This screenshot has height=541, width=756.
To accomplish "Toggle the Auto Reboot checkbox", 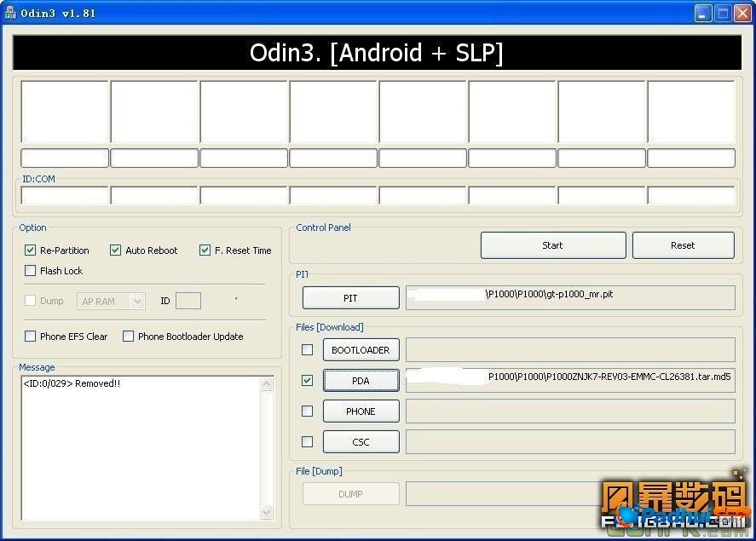I will 115,250.
